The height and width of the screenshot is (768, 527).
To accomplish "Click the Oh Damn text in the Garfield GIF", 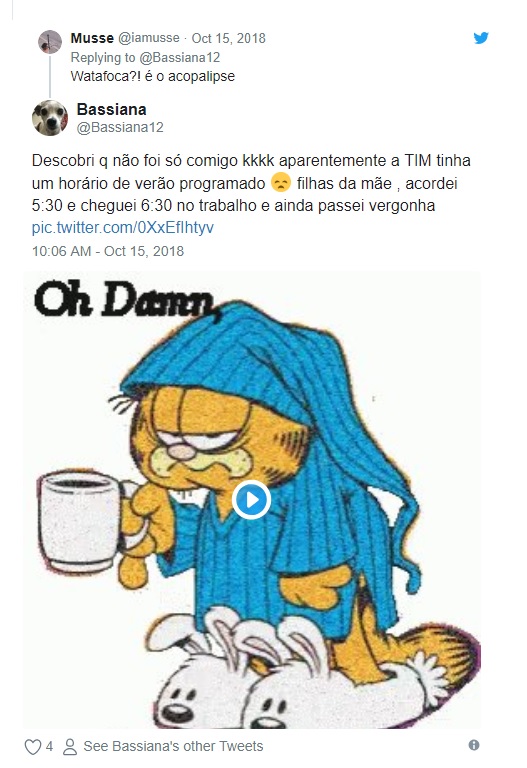I will [x=125, y=300].
